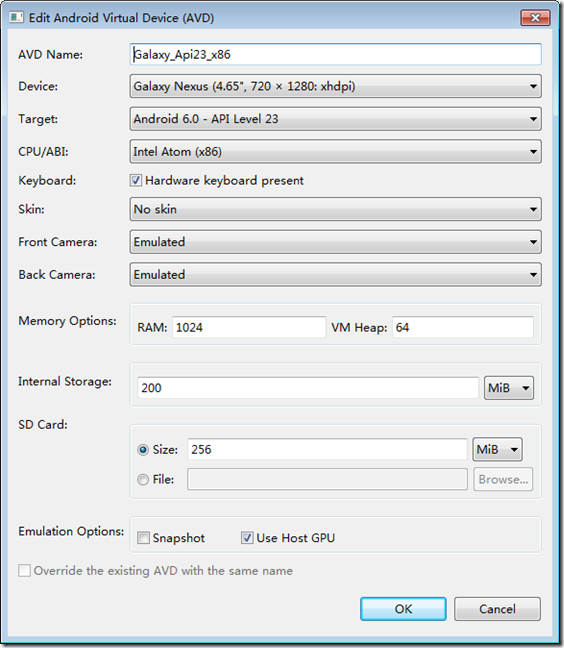Click the OK button
Image resolution: width=564 pixels, height=648 pixels.
pyautogui.click(x=403, y=609)
